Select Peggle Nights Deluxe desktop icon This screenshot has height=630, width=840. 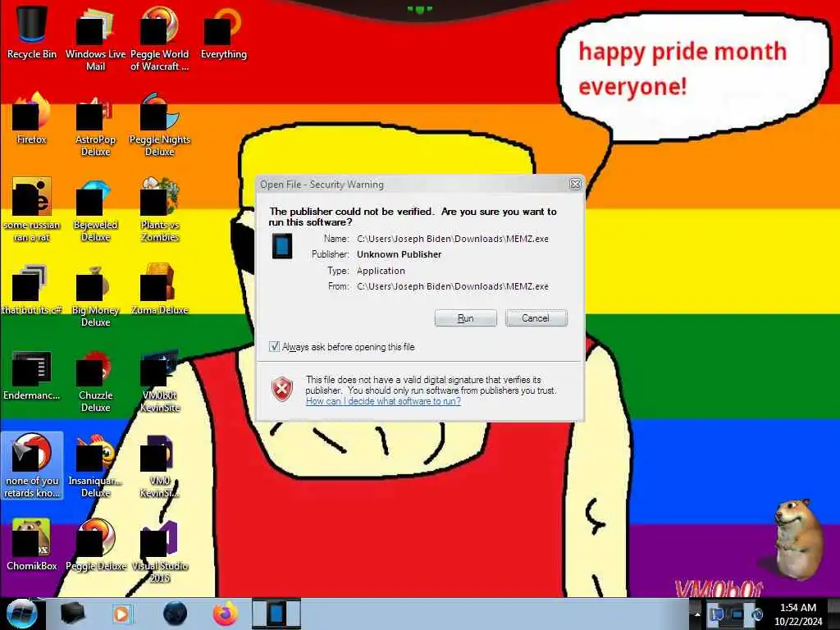pos(160,125)
